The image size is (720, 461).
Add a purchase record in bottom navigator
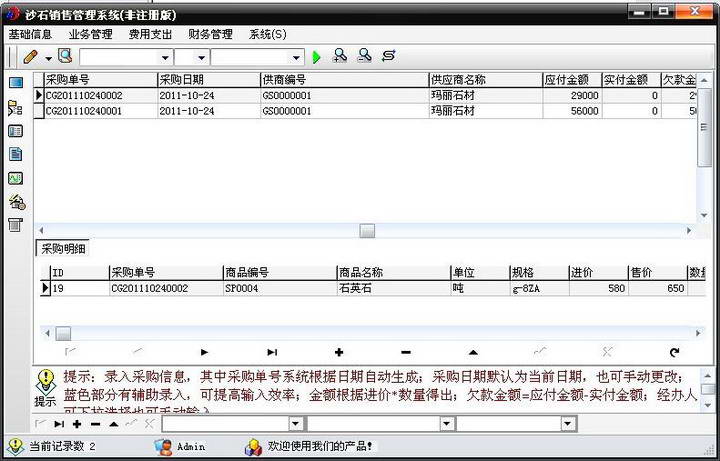pyautogui.click(x=77, y=424)
